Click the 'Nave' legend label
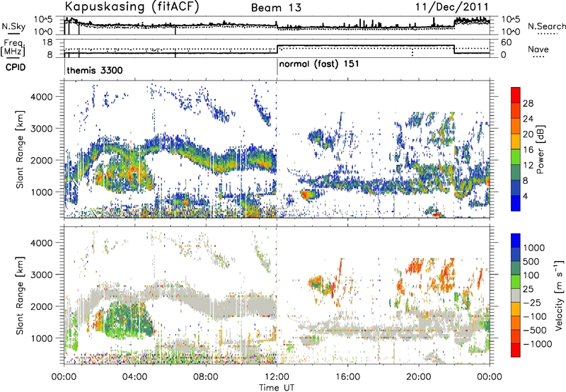The height and width of the screenshot is (392, 566). (538, 49)
